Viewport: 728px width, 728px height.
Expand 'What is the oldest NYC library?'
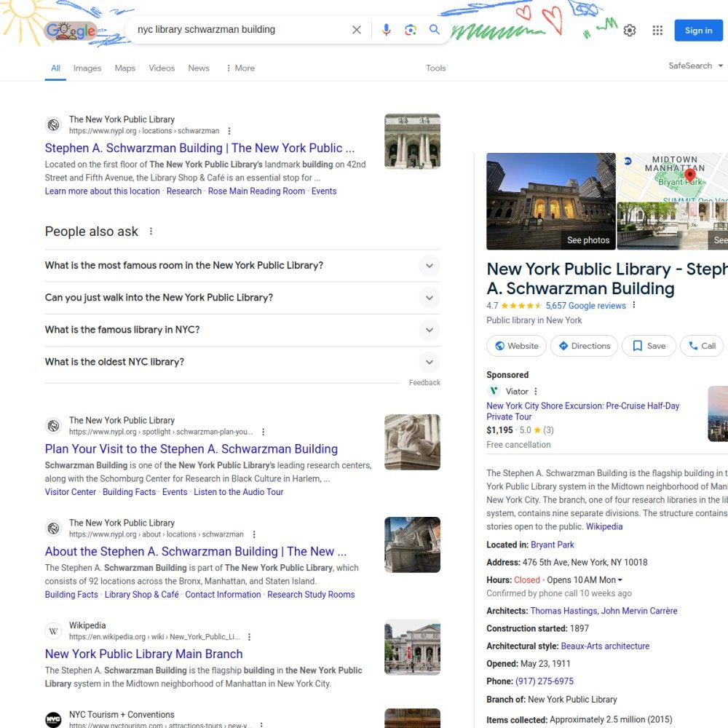click(x=242, y=362)
